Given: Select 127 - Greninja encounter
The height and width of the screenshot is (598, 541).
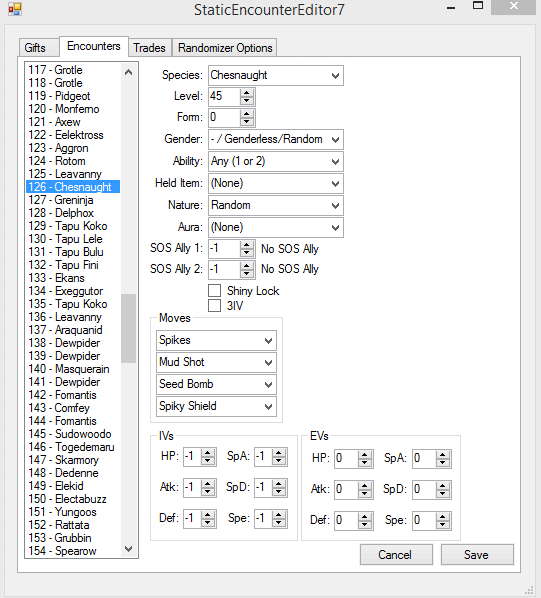Looking at the screenshot, I should coord(73,199).
